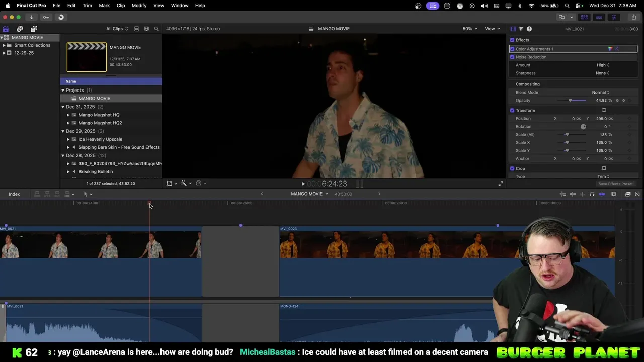Click the Crop on-screen controls icon
Screen dimensions: 644x362
point(604,168)
